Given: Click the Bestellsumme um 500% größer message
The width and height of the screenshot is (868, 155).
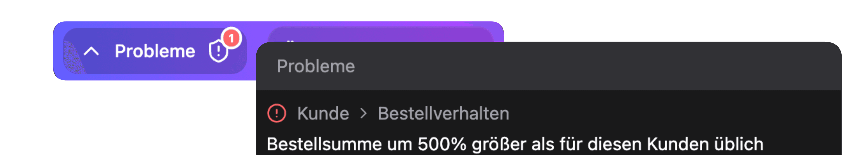Looking at the screenshot, I should (515, 144).
